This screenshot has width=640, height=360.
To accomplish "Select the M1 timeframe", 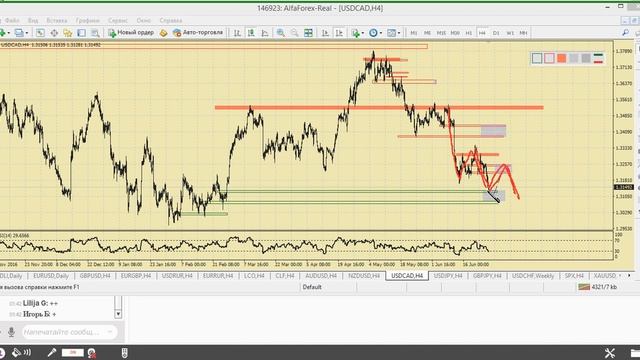I will [x=414, y=33].
